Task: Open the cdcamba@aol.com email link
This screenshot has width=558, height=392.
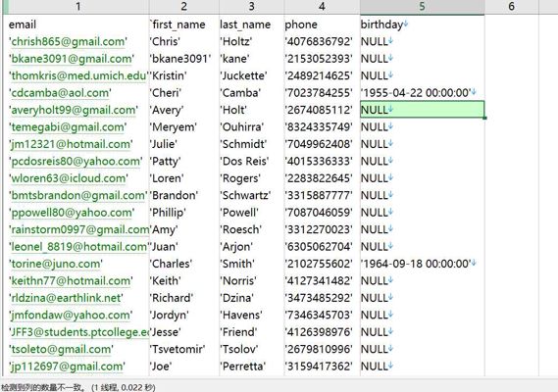Action: pos(60,93)
